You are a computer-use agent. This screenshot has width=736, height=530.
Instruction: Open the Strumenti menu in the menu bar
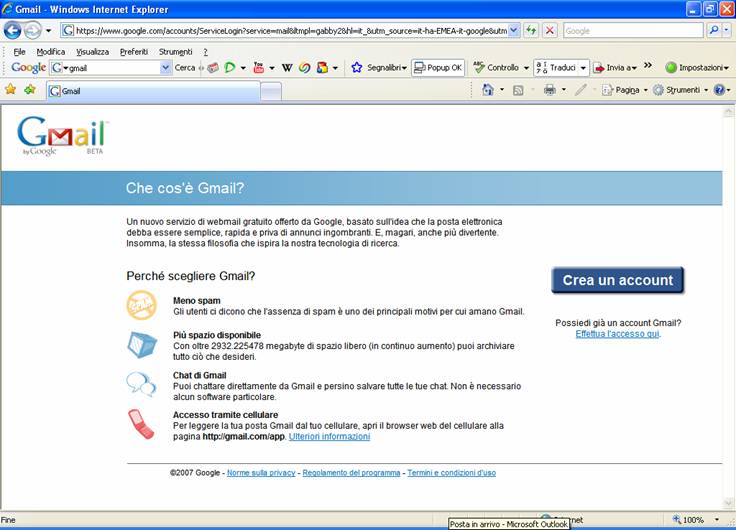click(176, 52)
